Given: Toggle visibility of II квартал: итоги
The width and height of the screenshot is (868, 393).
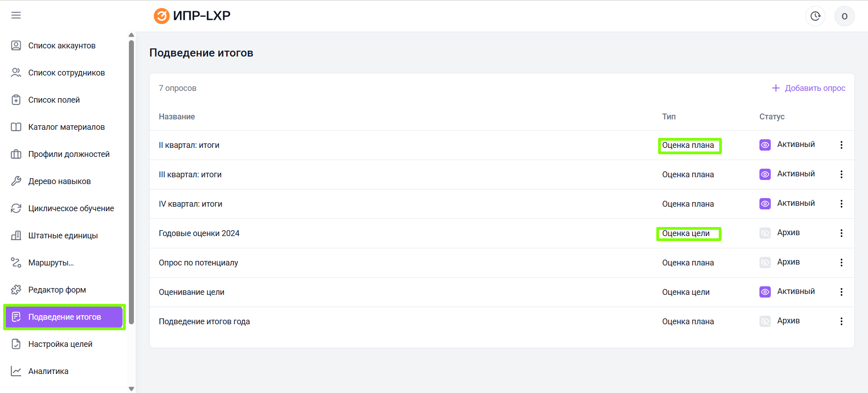Looking at the screenshot, I should tap(765, 145).
